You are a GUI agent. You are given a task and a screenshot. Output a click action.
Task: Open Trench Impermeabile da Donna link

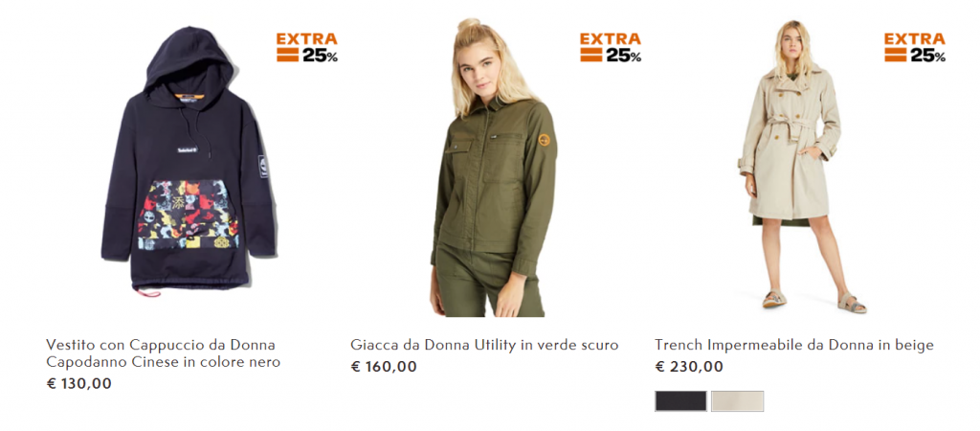click(x=794, y=345)
